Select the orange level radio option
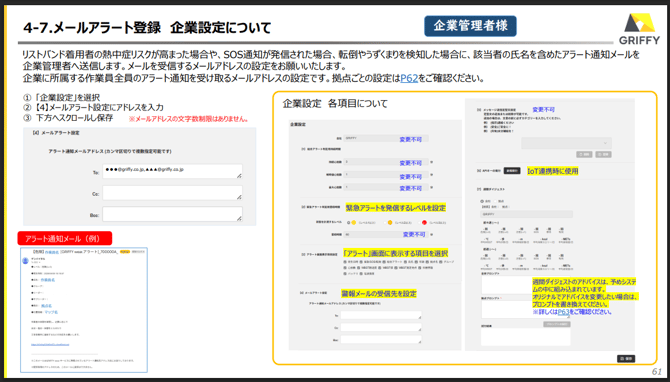Image resolution: width=670 pixels, height=382 pixels. pyautogui.click(x=385, y=223)
